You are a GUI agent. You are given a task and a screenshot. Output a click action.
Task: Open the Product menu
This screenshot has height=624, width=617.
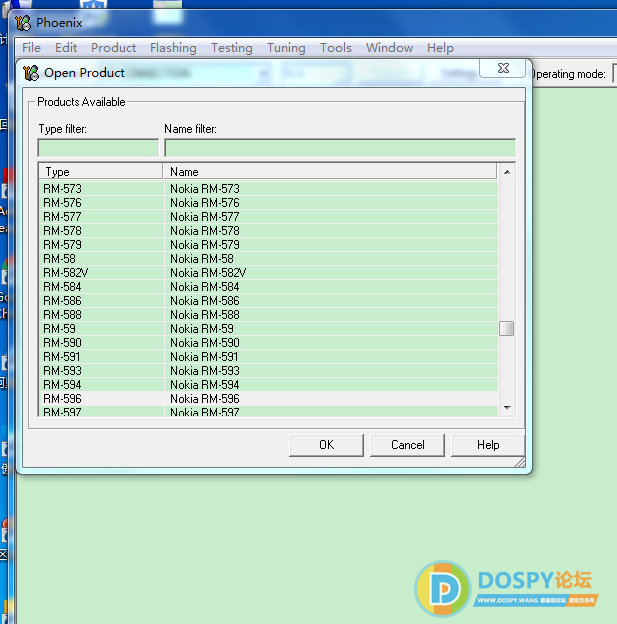(113, 48)
